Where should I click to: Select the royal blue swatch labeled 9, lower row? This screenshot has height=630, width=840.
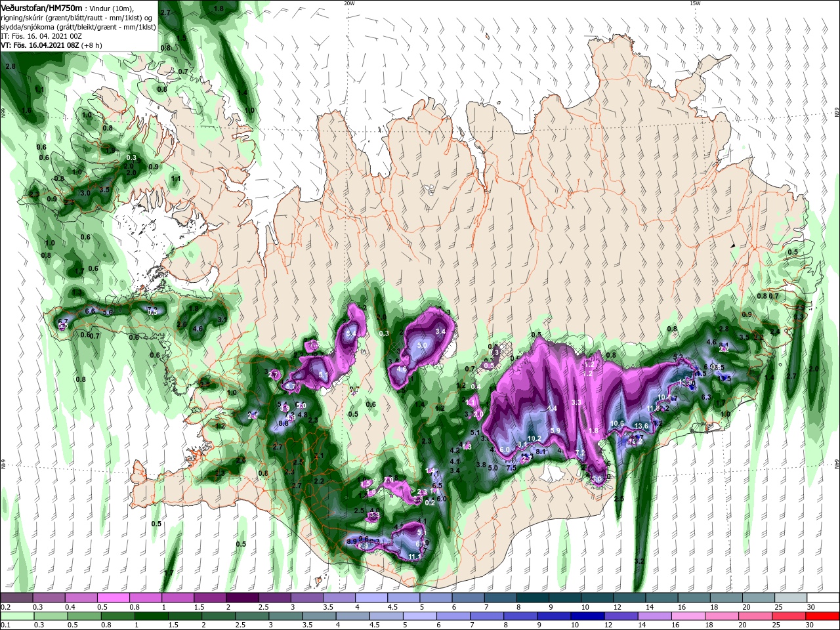pos(555,616)
